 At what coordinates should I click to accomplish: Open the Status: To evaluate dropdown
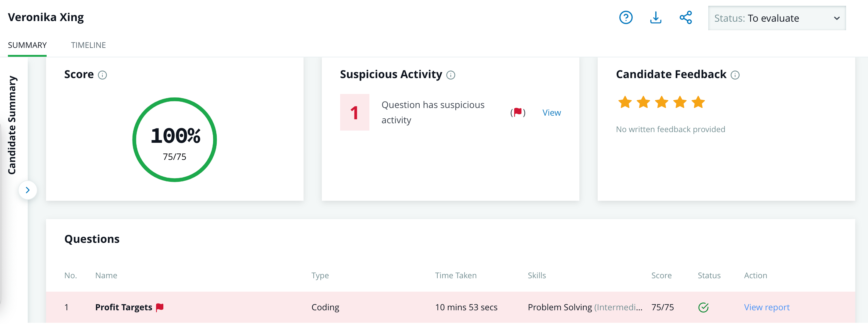(777, 18)
